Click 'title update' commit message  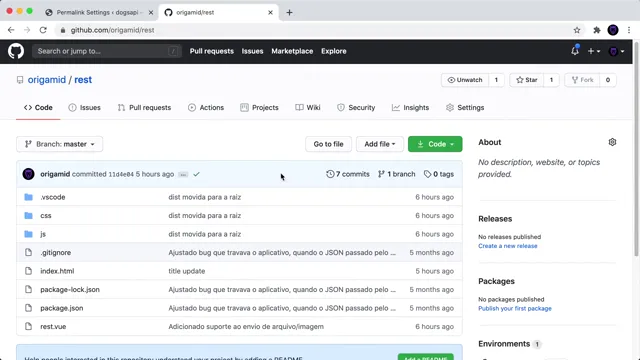pyautogui.click(x=187, y=271)
